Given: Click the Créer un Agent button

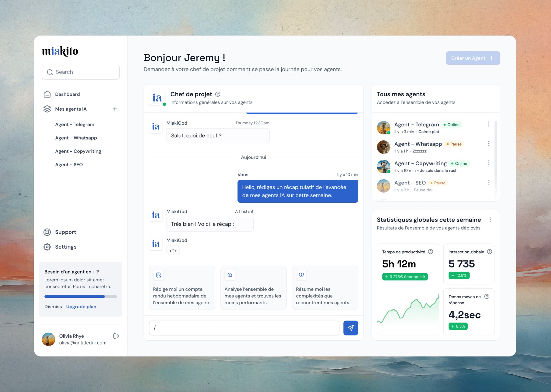Looking at the screenshot, I should 473,58.
